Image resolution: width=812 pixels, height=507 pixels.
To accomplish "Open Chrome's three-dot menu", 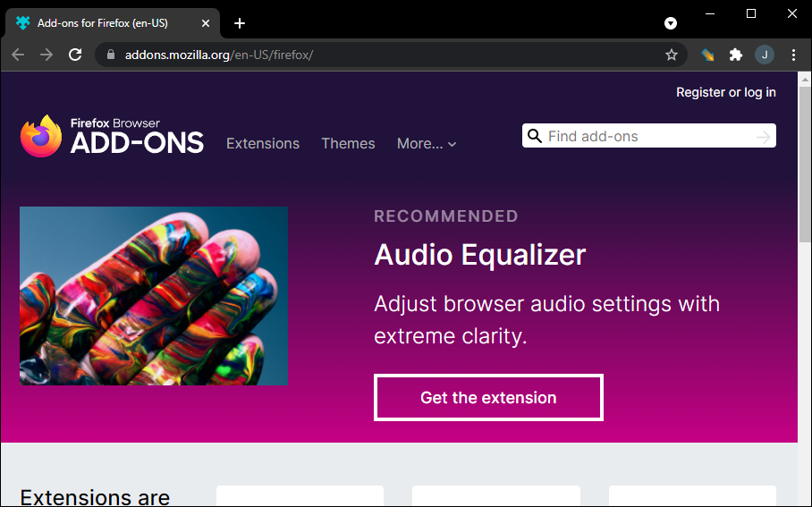I will (x=793, y=55).
